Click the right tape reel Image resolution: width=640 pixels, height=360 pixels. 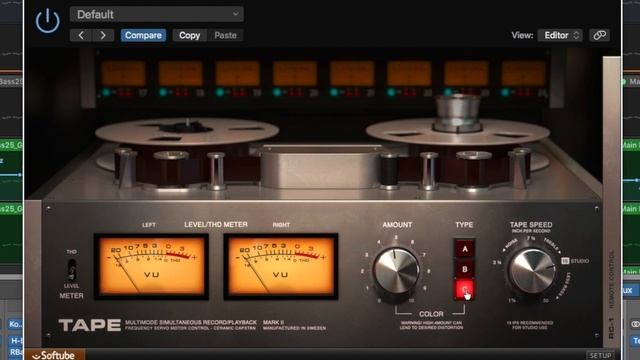point(458,130)
